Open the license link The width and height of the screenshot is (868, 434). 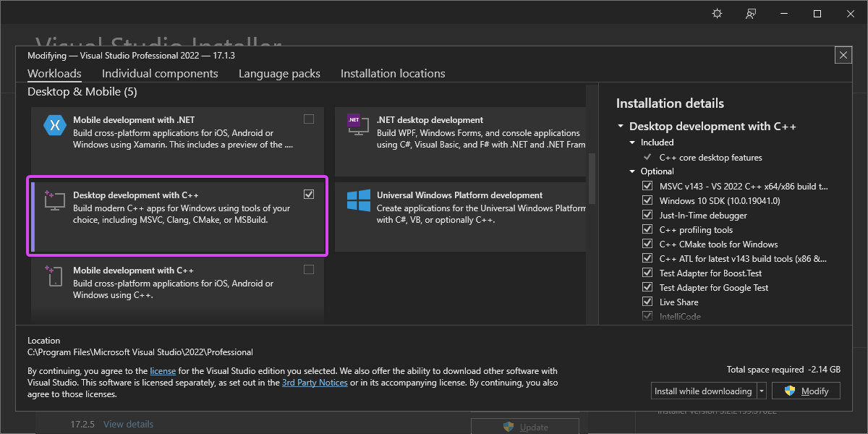163,371
